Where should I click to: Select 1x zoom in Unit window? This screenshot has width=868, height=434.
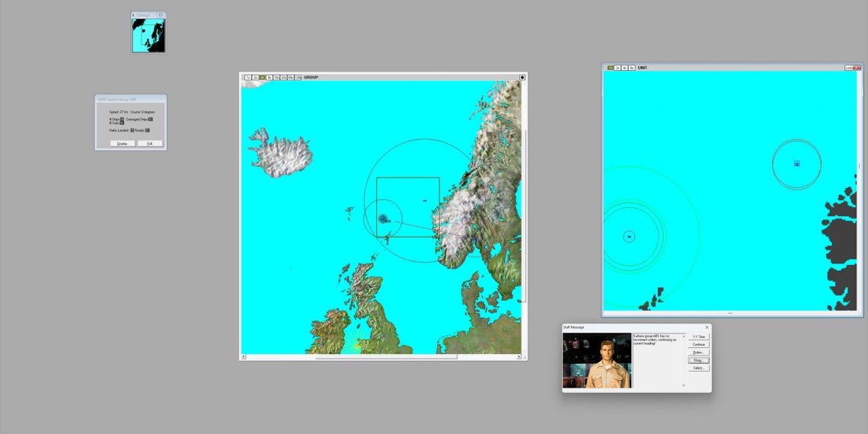(x=611, y=68)
